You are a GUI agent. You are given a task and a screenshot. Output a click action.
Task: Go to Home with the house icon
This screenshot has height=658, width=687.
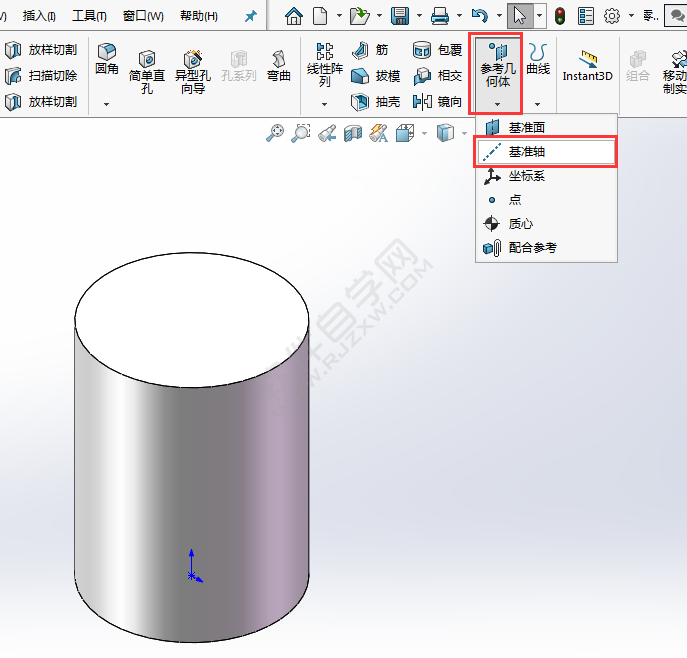(294, 16)
